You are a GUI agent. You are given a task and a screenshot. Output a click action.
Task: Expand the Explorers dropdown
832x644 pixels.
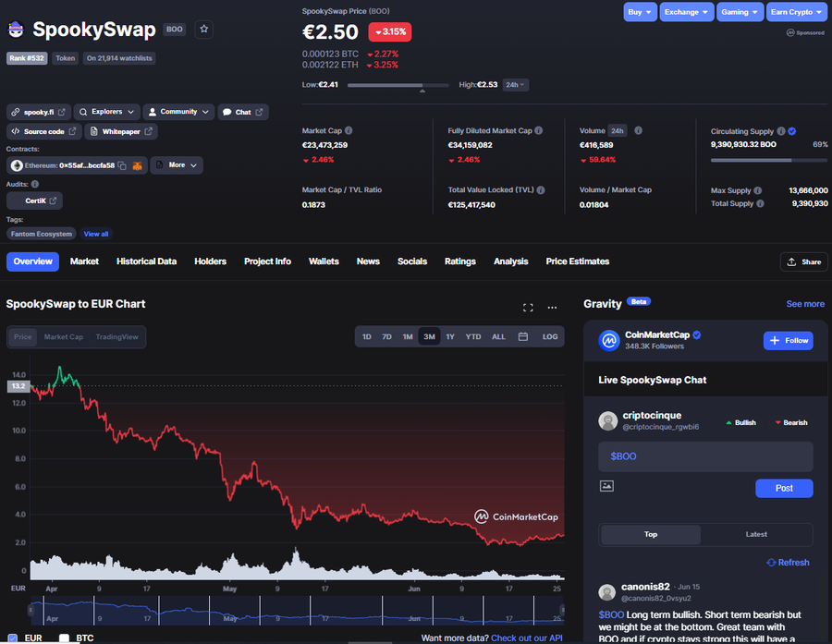106,112
